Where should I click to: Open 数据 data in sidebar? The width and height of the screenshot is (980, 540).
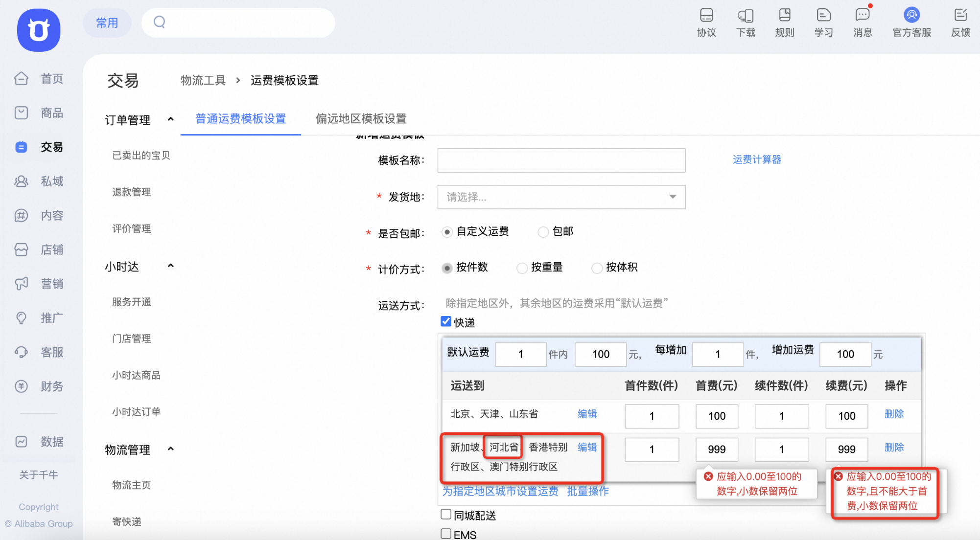pyautogui.click(x=39, y=442)
